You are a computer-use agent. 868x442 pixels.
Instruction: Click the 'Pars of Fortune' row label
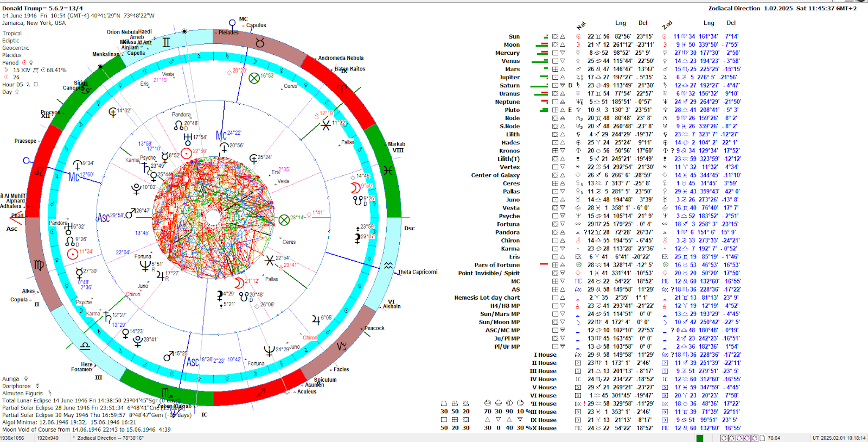[x=497, y=265]
